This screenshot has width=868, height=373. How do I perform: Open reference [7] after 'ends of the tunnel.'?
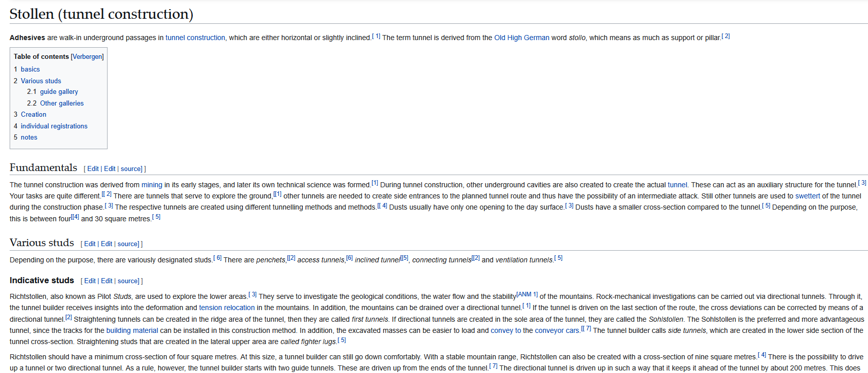pyautogui.click(x=493, y=366)
